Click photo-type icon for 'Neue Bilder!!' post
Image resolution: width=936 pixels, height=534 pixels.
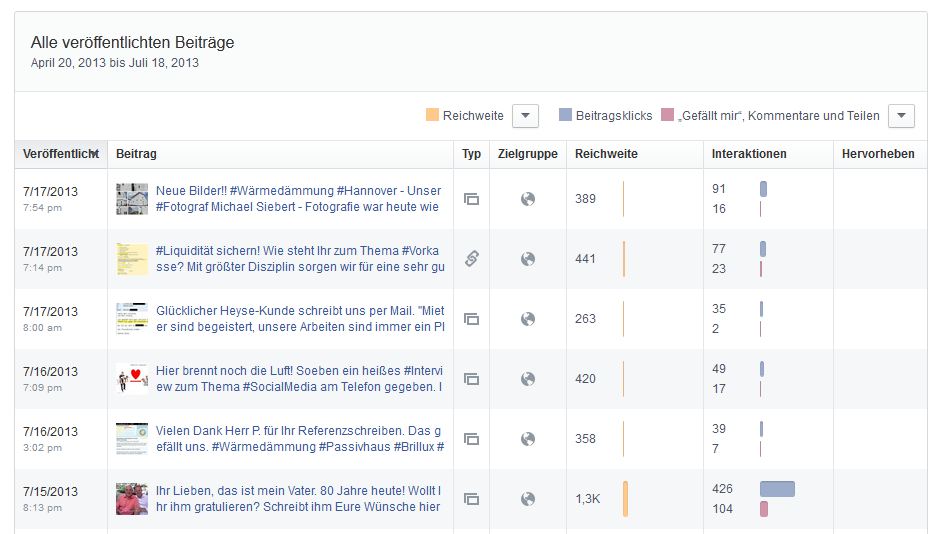pyautogui.click(x=471, y=199)
